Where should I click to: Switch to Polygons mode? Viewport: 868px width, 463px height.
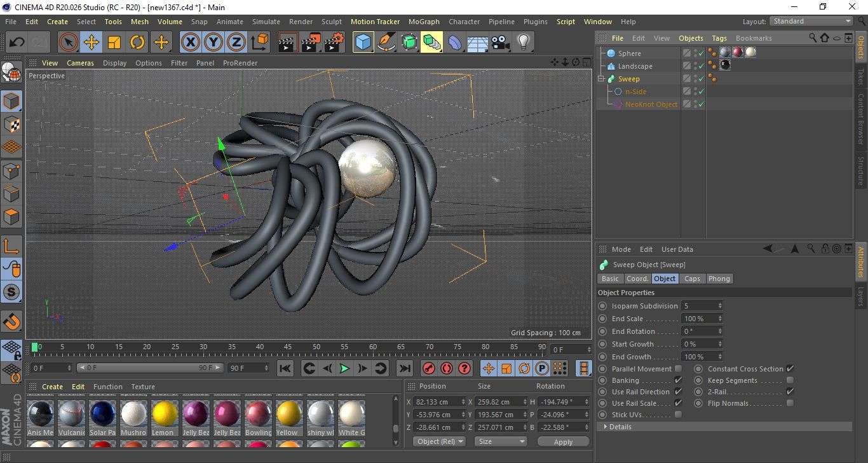(x=11, y=216)
